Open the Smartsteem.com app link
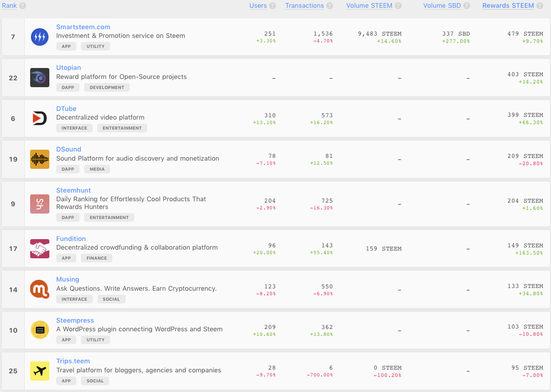 pyautogui.click(x=83, y=27)
